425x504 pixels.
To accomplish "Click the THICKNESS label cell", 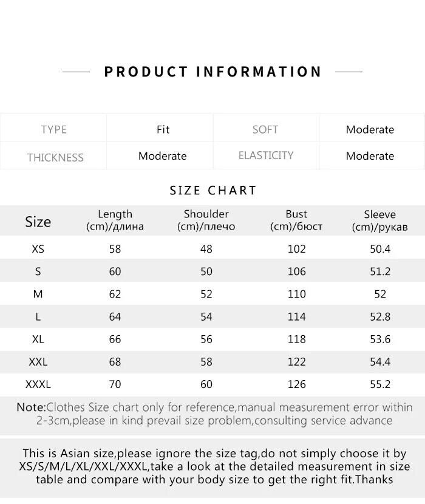I will coord(55,157).
